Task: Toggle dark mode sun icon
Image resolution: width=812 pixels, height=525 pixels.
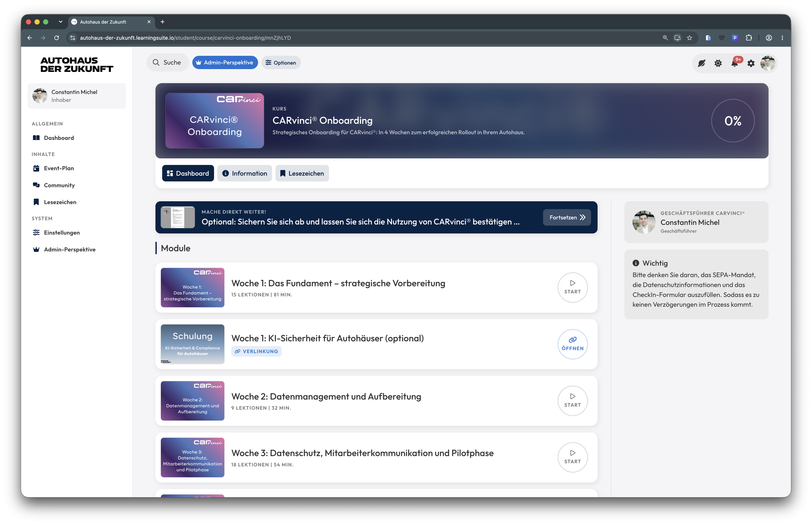Action: [718, 63]
